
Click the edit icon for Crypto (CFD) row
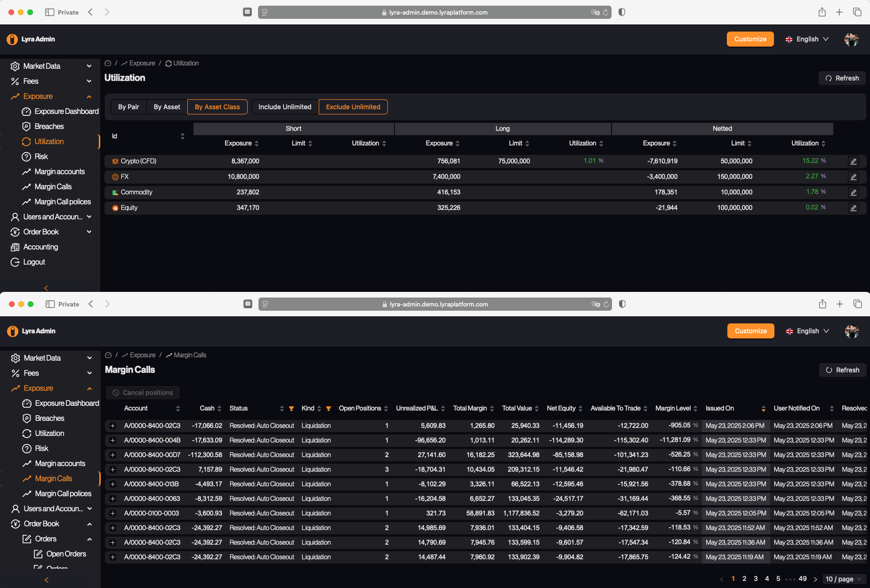(x=853, y=161)
